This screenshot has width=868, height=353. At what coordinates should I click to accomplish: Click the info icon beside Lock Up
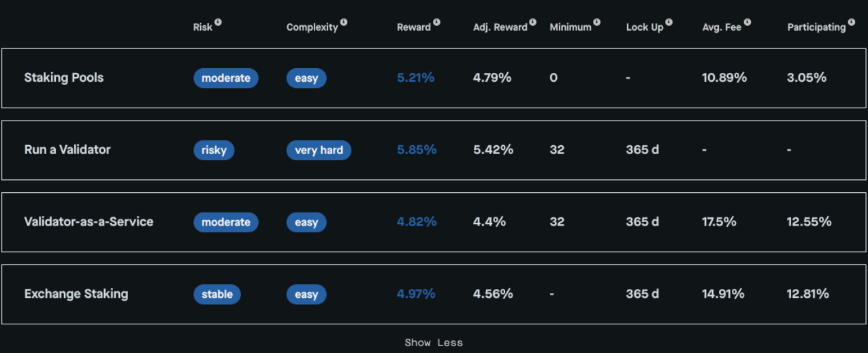coord(669,23)
